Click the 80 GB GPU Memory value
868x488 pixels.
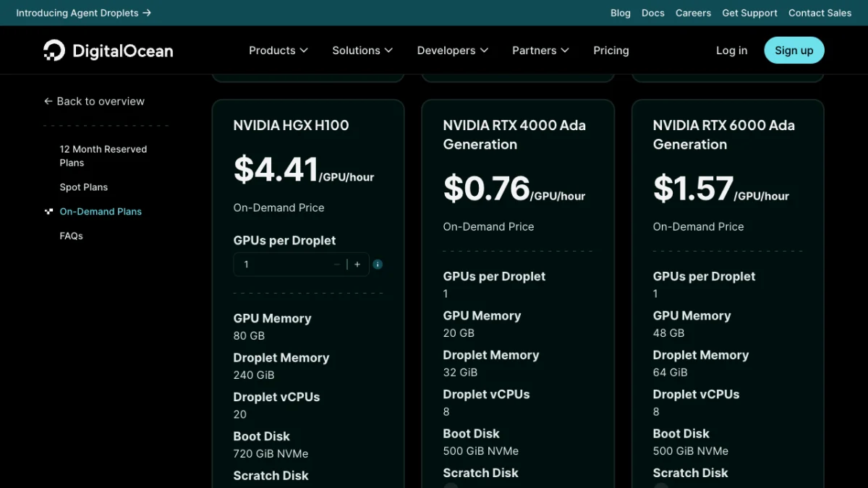(x=249, y=336)
